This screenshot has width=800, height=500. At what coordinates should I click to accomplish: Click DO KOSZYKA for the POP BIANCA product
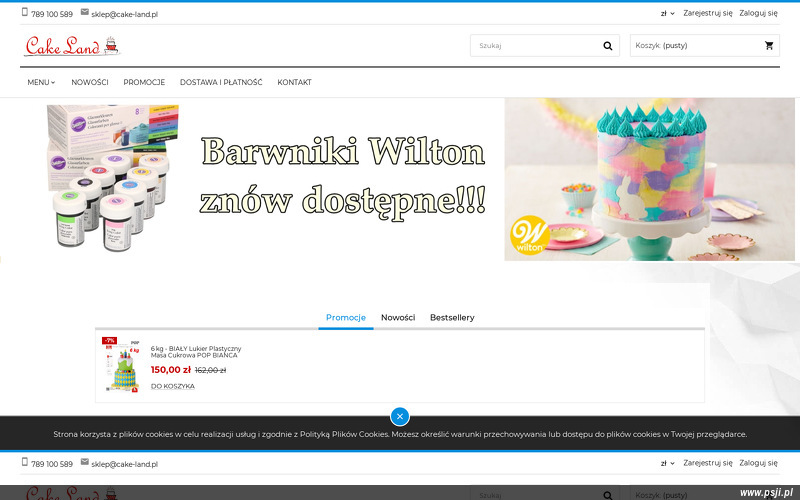pos(172,386)
